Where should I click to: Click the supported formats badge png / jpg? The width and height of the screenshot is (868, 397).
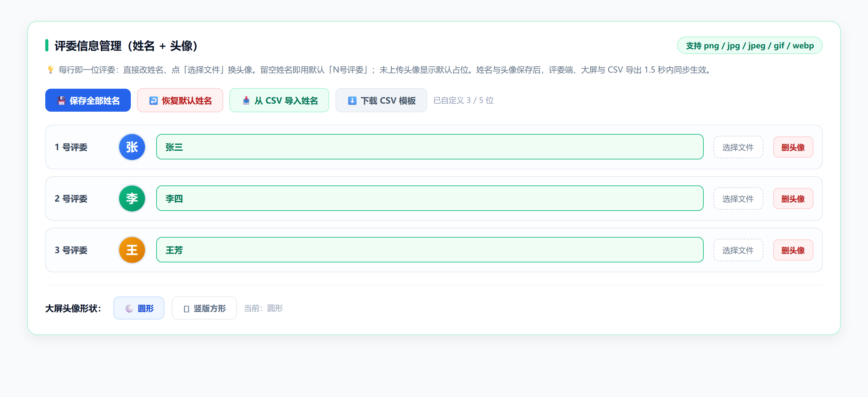point(750,46)
